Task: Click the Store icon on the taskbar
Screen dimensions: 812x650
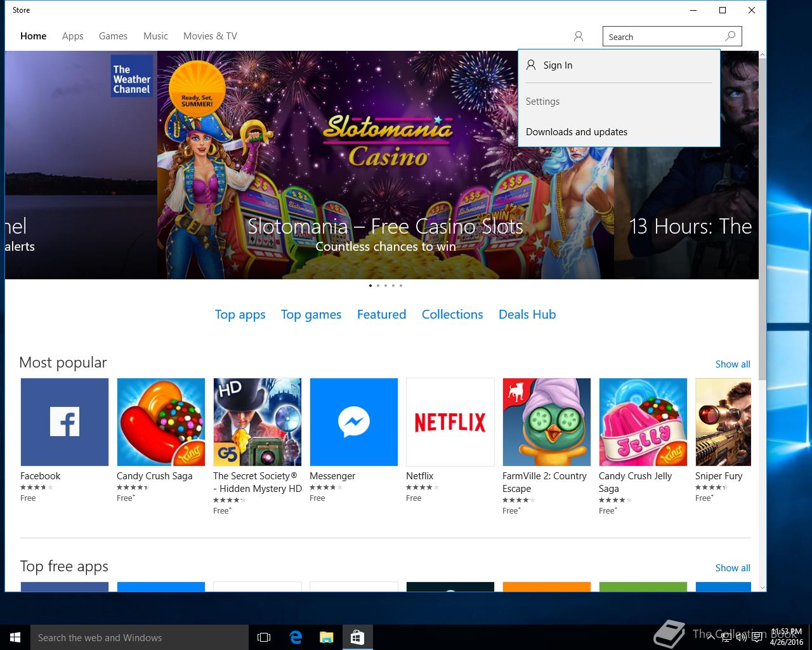Action: pos(357,637)
